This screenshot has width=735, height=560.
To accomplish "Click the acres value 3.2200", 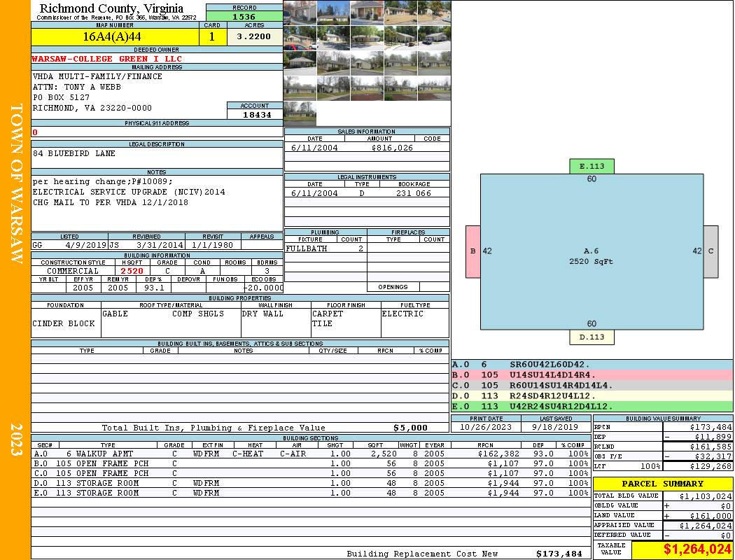I will 253,36.
